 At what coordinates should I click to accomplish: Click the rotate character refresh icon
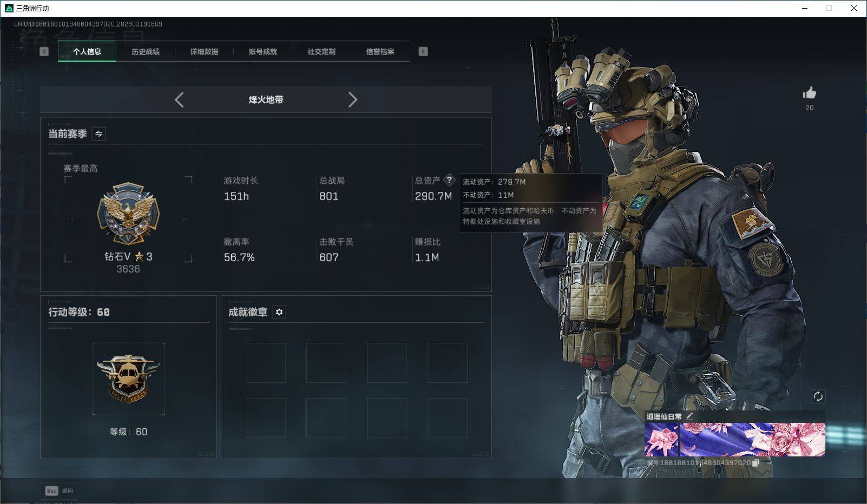click(818, 396)
